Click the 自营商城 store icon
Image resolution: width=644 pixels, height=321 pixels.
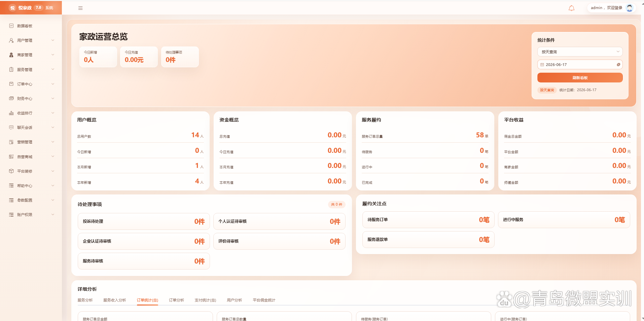(x=11, y=156)
